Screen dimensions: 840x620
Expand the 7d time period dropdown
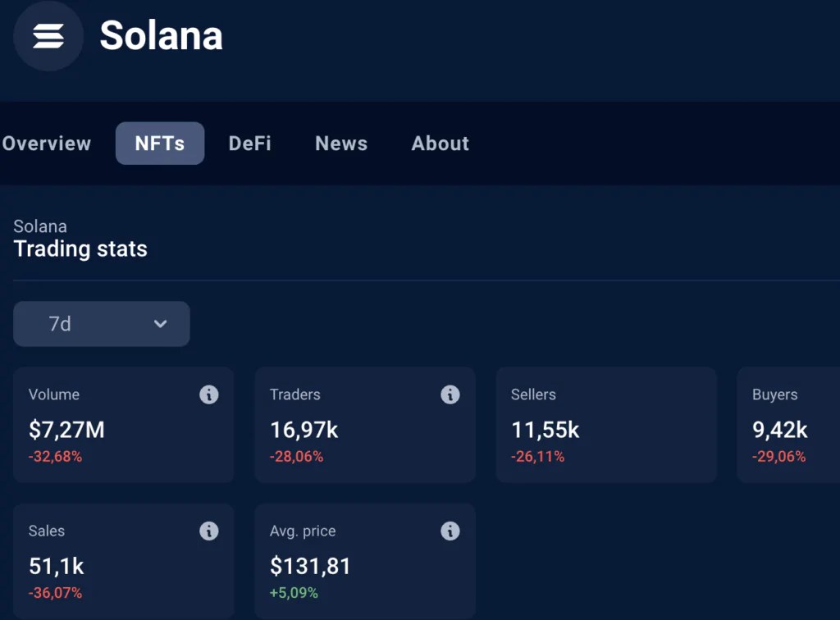(101, 324)
